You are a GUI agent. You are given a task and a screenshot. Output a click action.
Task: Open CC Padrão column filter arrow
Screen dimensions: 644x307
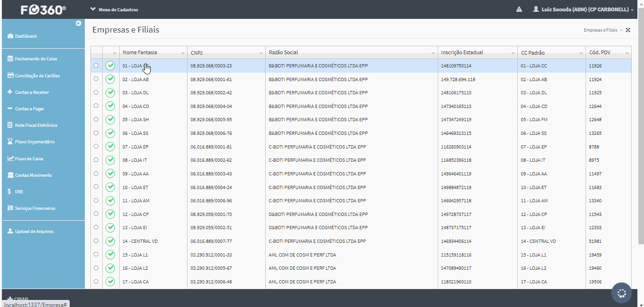pyautogui.click(x=581, y=53)
